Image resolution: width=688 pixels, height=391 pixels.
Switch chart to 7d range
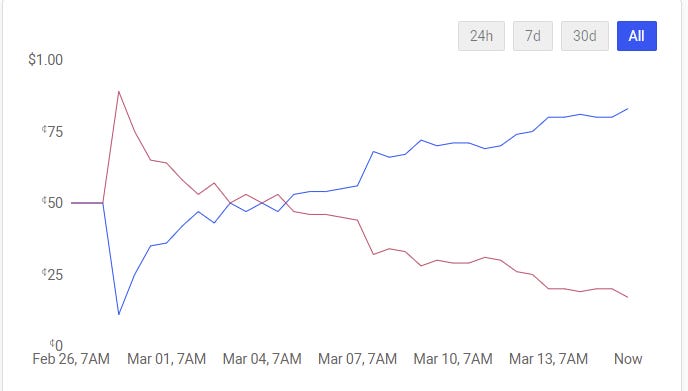(533, 36)
